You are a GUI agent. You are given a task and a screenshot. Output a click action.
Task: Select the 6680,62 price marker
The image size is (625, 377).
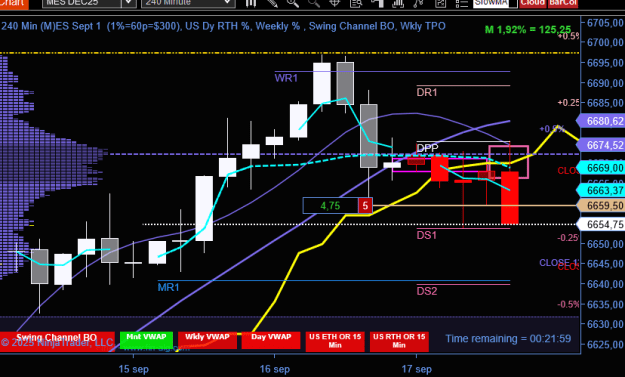point(602,121)
